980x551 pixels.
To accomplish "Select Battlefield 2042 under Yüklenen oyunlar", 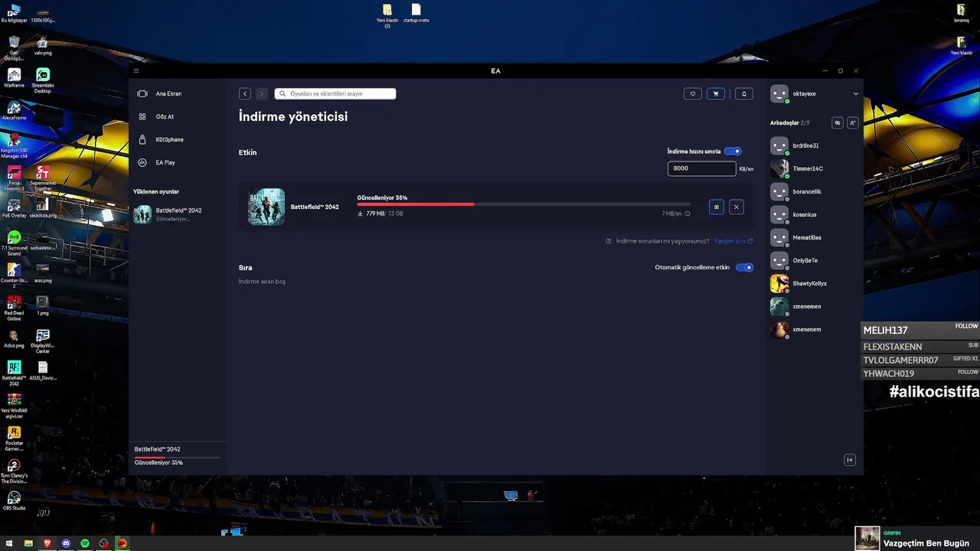I will click(x=168, y=214).
